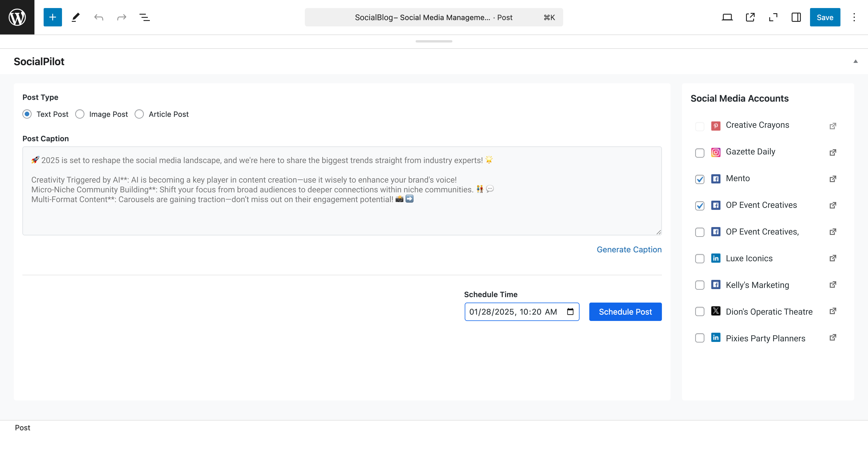Grab the caption textarea resize handle
This screenshot has width=868, height=453.
click(658, 232)
